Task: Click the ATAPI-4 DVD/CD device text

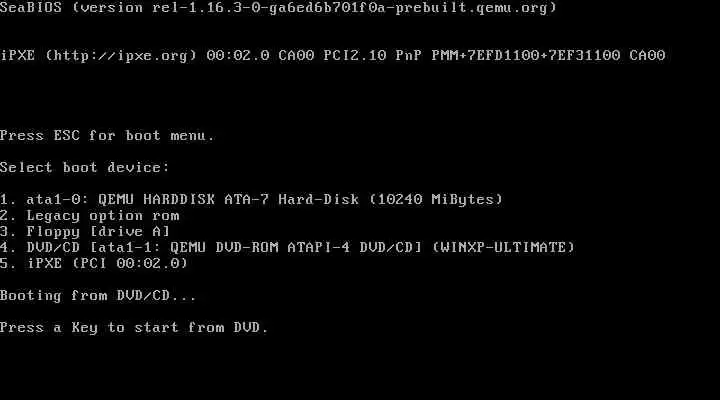Action: 354,248
